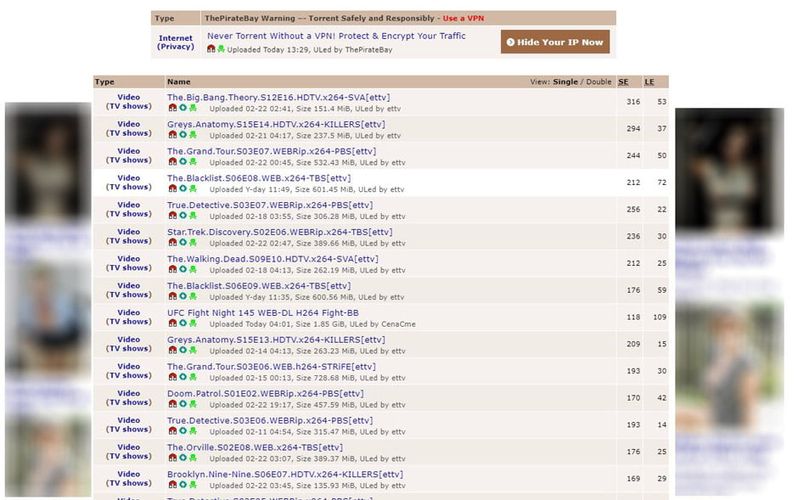
Task: Click the magnet icon for Doom.Patrol.S01E02
Action: 172,404
